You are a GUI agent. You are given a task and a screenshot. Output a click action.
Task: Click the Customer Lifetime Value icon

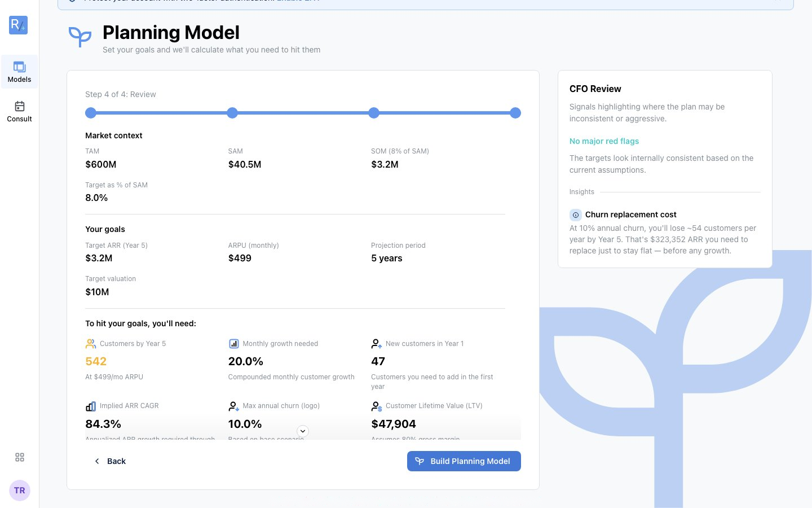[377, 406]
